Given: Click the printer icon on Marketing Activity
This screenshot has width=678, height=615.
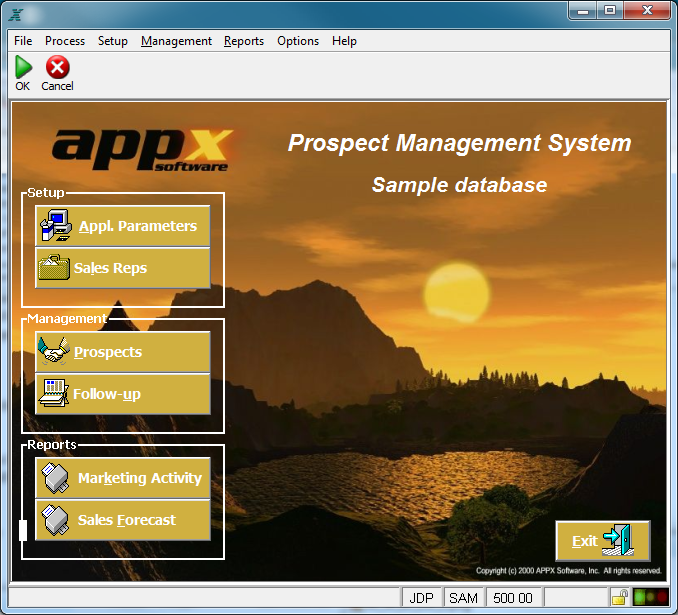Looking at the screenshot, I should pos(55,477).
